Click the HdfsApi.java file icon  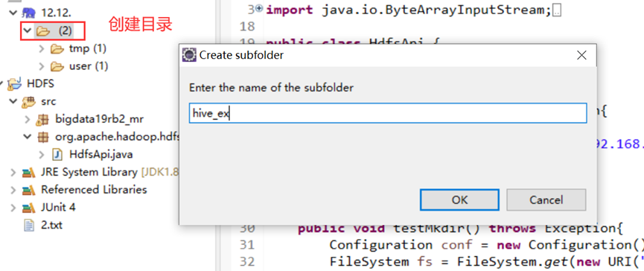tap(57, 155)
